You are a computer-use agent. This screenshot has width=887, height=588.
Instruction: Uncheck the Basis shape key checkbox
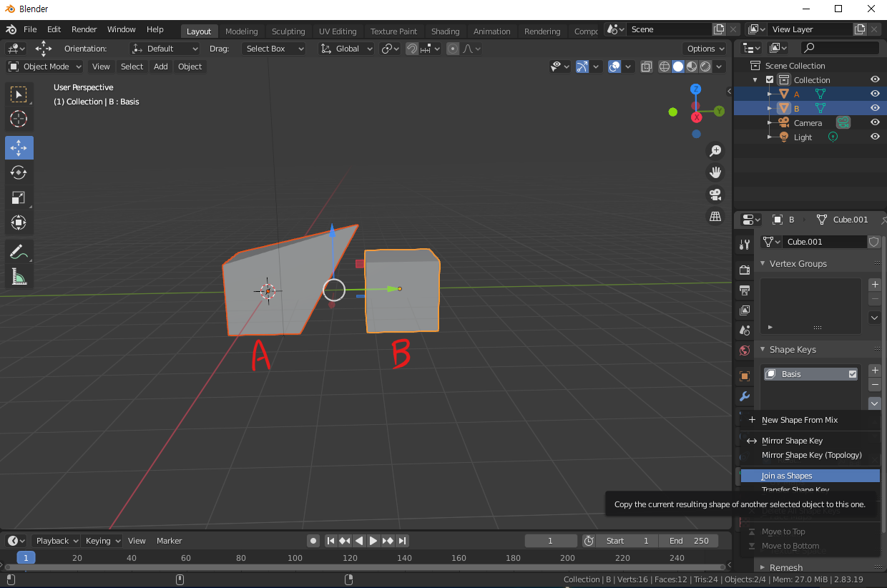(852, 374)
